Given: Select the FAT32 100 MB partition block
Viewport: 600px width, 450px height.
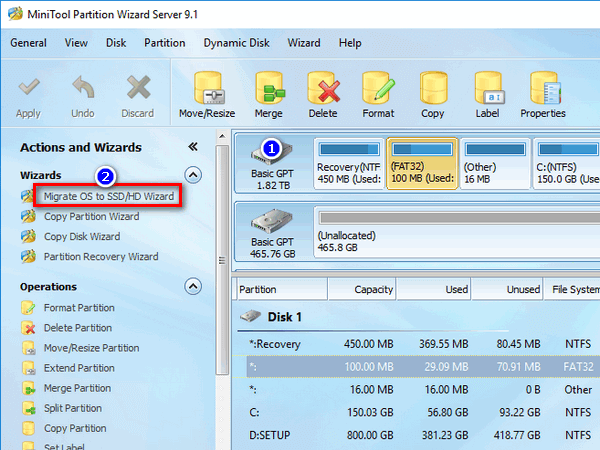Looking at the screenshot, I should [x=422, y=164].
